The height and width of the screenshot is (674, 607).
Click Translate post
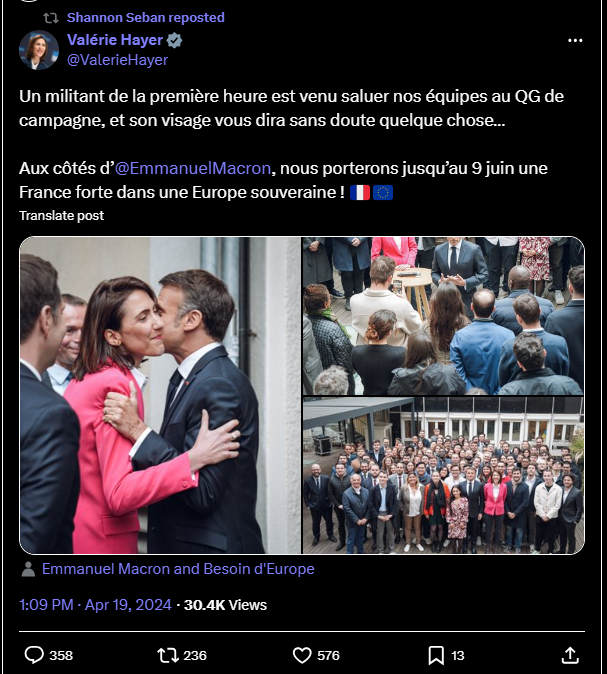61,215
